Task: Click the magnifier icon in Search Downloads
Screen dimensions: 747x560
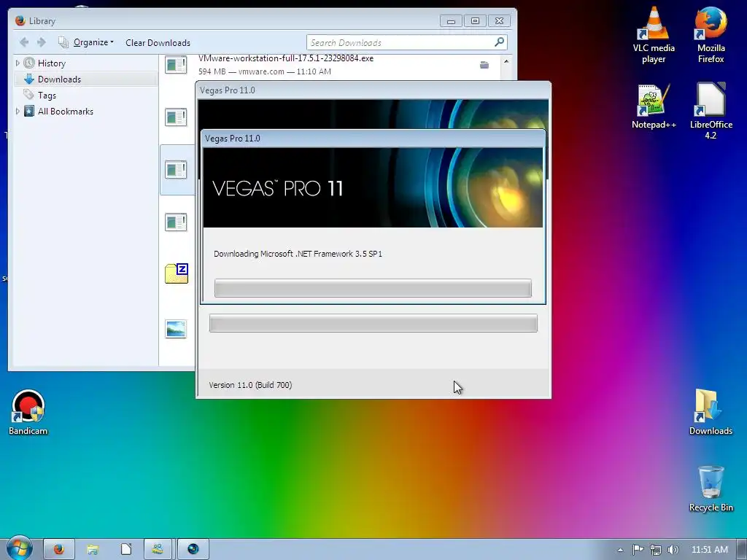Action: click(499, 42)
